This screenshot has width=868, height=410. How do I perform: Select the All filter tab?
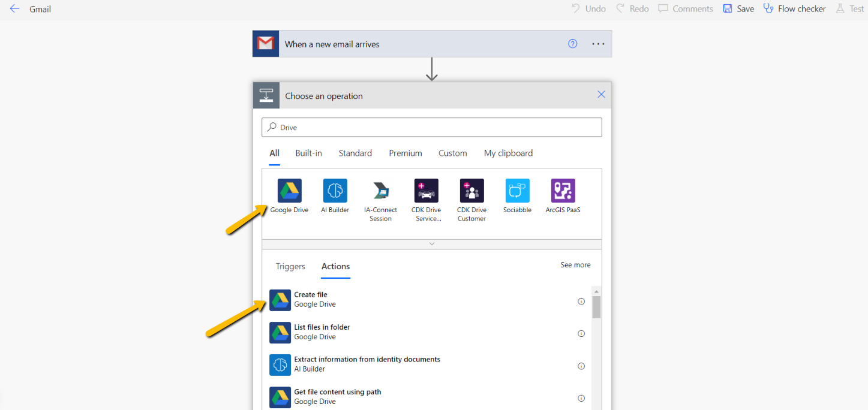[x=274, y=153]
